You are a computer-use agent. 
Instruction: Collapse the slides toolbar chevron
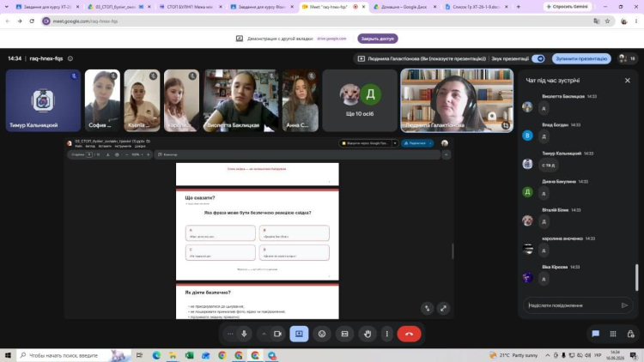click(x=446, y=154)
